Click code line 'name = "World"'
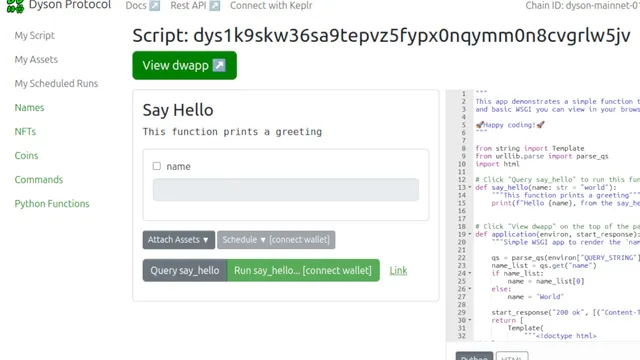This screenshot has height=360, width=640. (536, 297)
